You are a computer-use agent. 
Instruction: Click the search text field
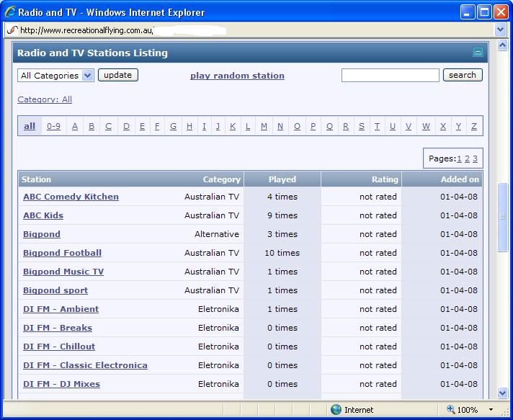[x=390, y=75]
